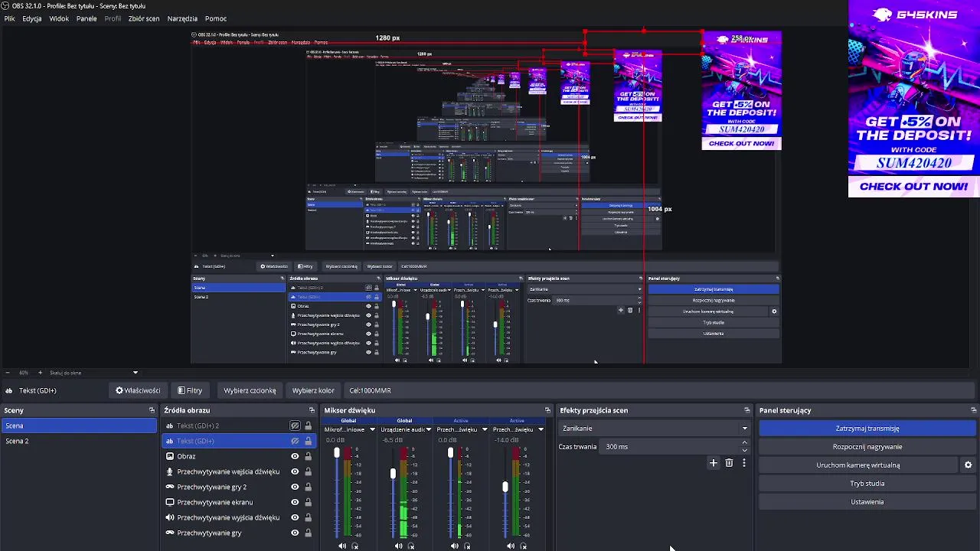This screenshot has width=980, height=551.
Task: Open the Zbiór scen menu
Action: tap(144, 18)
